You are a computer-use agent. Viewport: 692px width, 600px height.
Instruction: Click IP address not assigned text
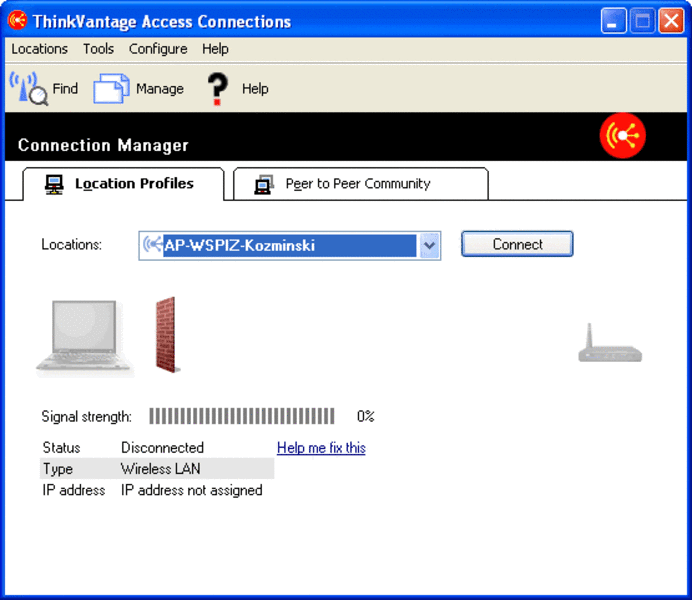(x=192, y=490)
